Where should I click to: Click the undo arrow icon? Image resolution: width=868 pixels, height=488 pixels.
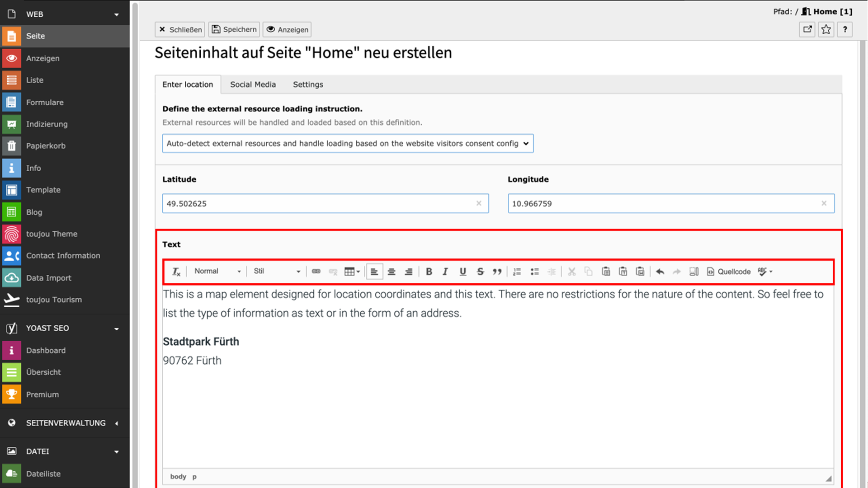coord(660,272)
